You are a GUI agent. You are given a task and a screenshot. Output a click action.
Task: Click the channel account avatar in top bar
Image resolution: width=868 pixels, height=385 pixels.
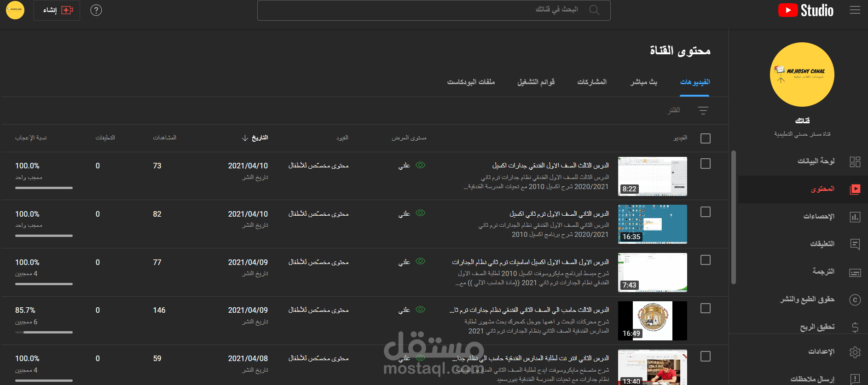pyautogui.click(x=15, y=10)
